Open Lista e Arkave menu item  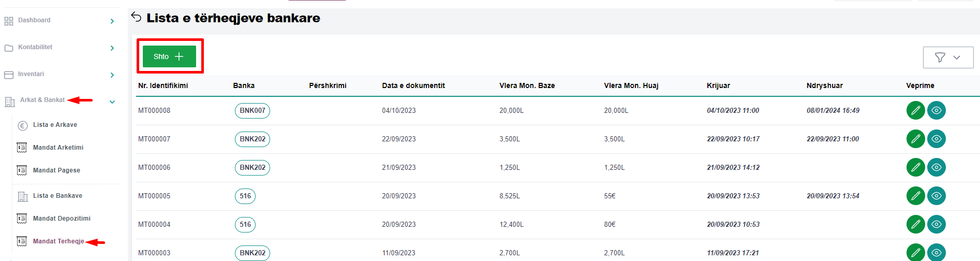click(55, 125)
